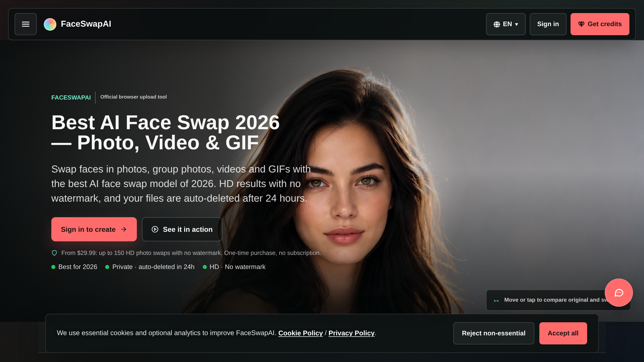Play See it in action demo
This screenshot has width=644, height=362.
point(182,229)
